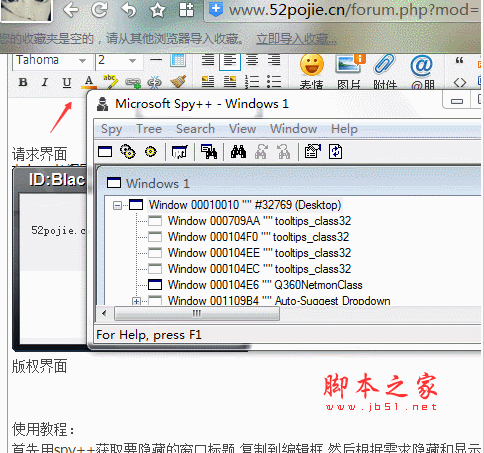Open Search menu in Spy++
This screenshot has height=453, width=484.
coord(195,129)
